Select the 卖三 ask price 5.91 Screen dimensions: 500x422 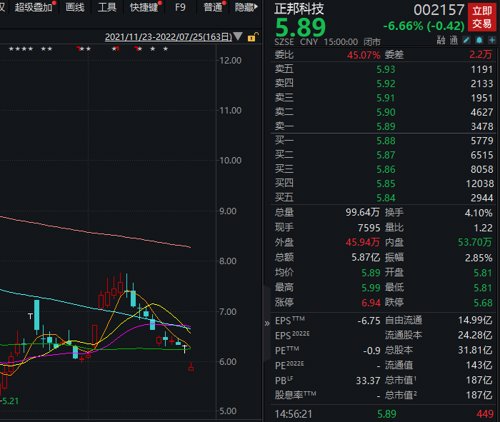pos(386,98)
